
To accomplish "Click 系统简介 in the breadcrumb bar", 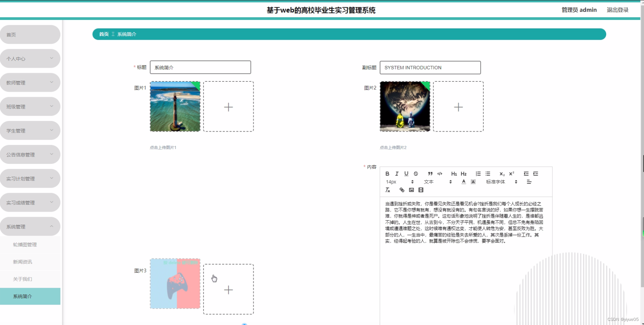I will coord(127,34).
